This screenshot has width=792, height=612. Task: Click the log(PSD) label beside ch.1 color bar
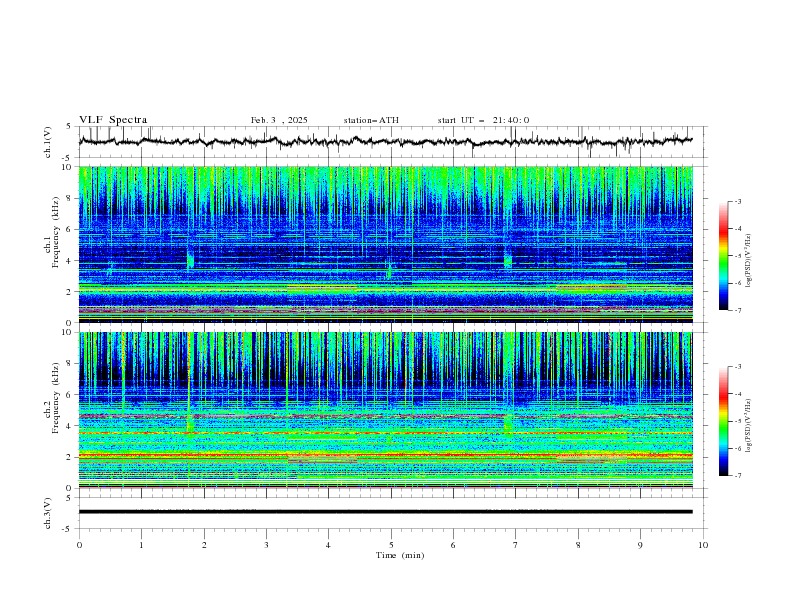[x=749, y=261]
